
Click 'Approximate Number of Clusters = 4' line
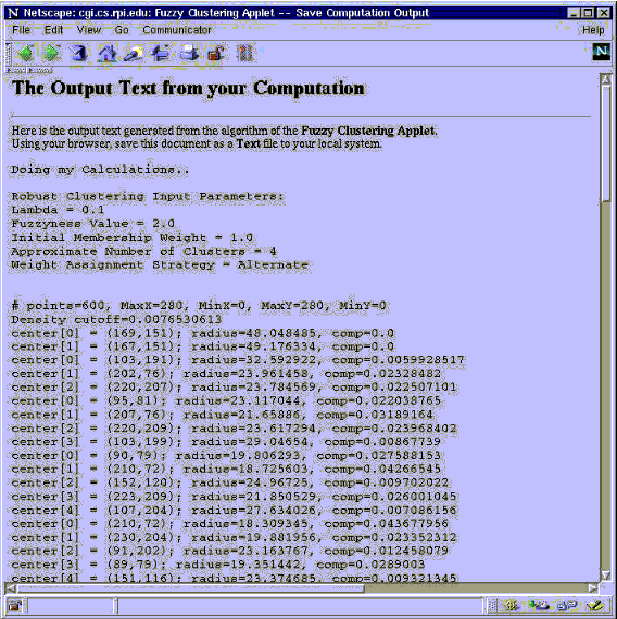(144, 251)
